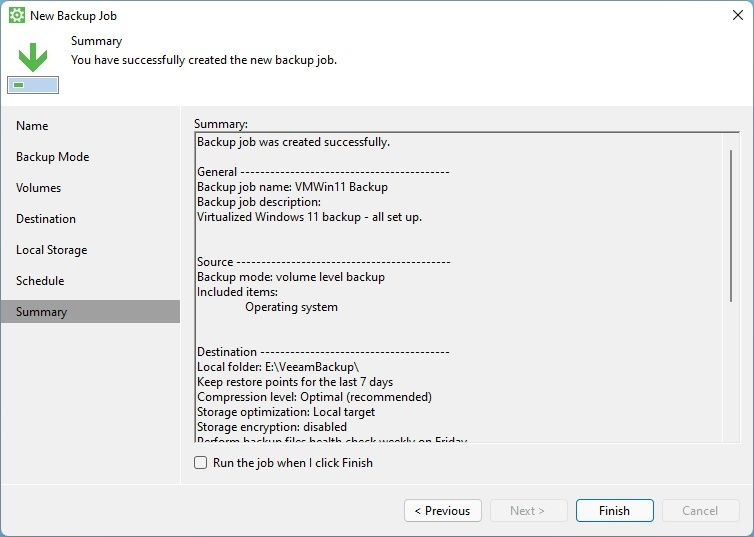Click 'Compression level: Optimal (recommended)' line
Viewport: 754px width, 537px height.
(x=314, y=397)
